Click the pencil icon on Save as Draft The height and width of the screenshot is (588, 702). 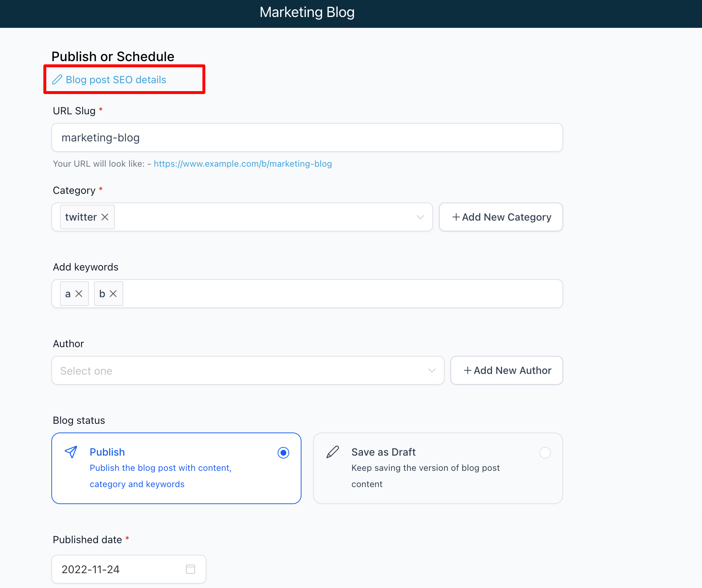[x=333, y=452]
